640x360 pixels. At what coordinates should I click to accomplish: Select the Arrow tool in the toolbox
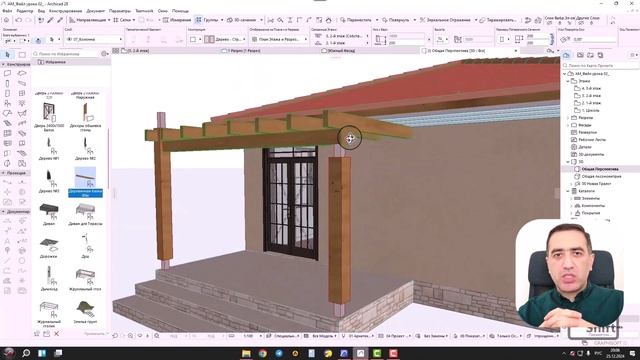click(x=7, y=55)
